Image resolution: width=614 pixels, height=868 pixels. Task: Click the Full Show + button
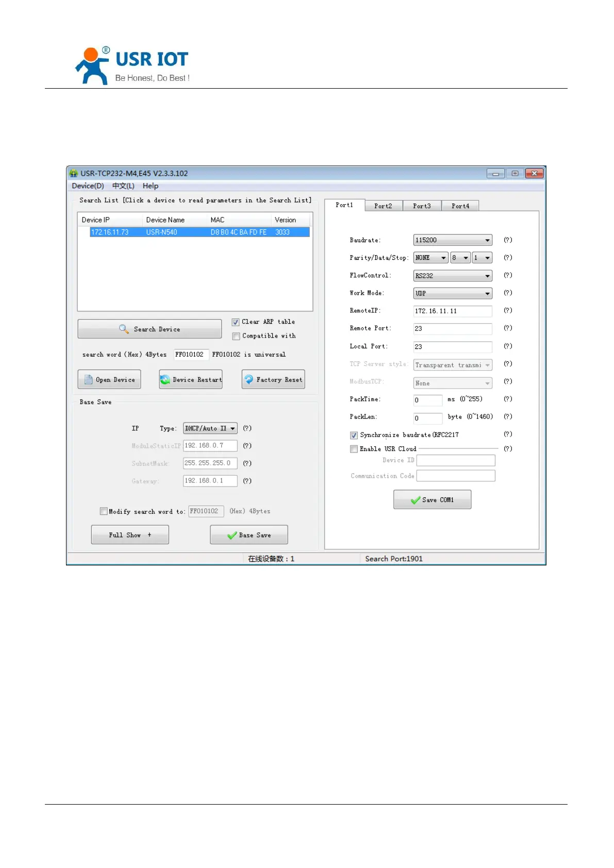tap(130, 535)
